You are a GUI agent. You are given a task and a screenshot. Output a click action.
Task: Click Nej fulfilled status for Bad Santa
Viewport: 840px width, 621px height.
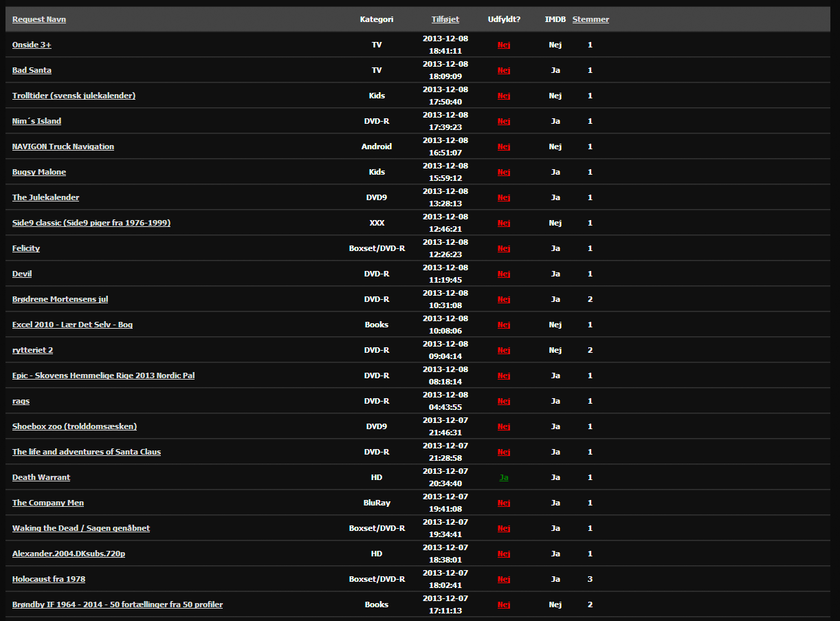(504, 70)
